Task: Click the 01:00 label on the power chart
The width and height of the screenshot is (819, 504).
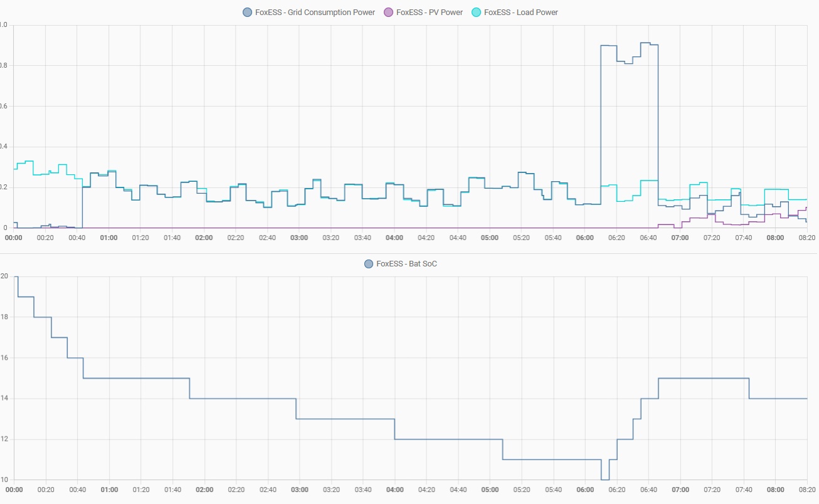Action: click(x=109, y=238)
